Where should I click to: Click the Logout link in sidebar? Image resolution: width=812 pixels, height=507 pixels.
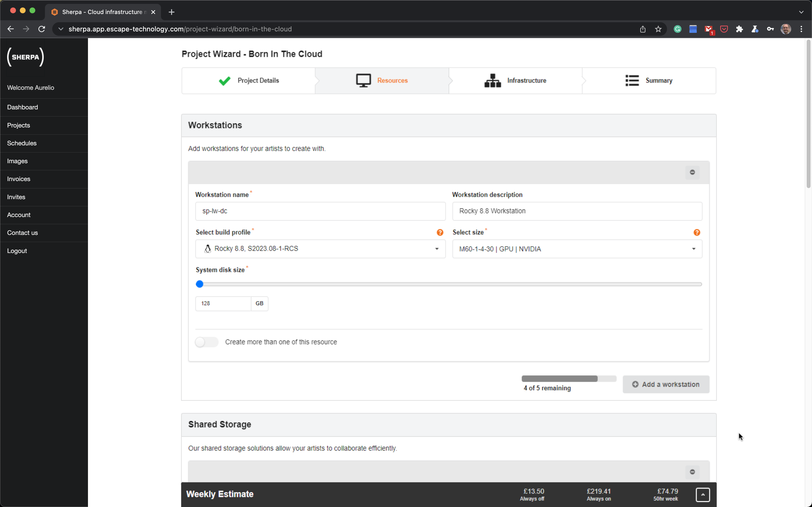click(x=17, y=251)
